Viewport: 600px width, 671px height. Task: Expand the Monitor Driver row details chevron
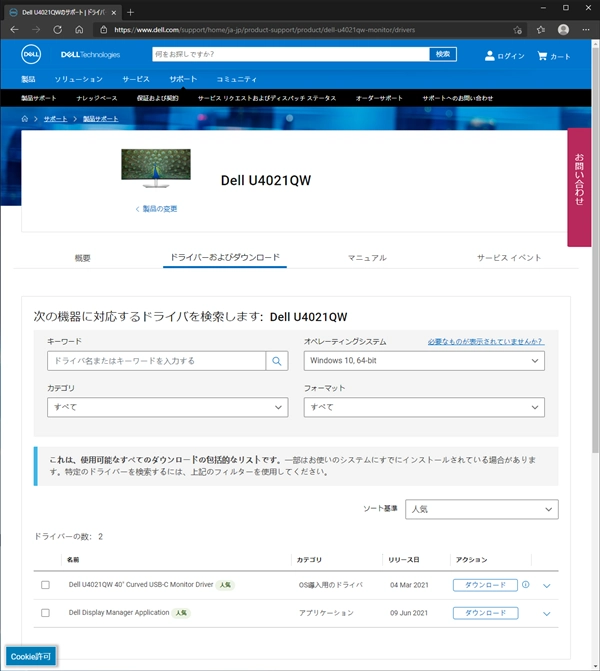[x=547, y=585]
